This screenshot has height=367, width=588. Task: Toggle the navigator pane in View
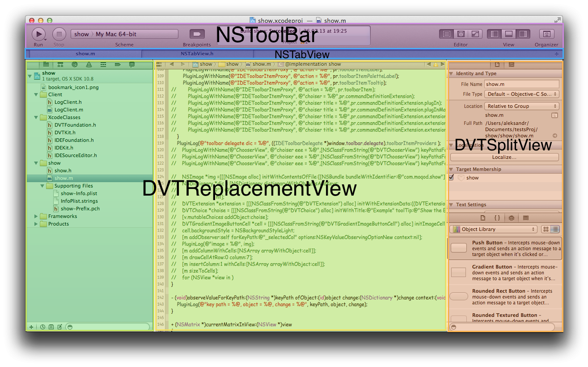495,34
